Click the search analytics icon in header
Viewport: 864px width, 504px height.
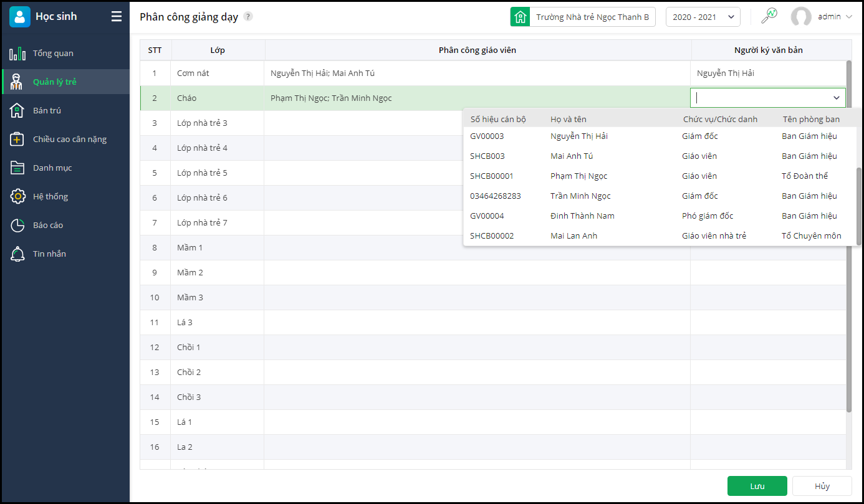[769, 16]
